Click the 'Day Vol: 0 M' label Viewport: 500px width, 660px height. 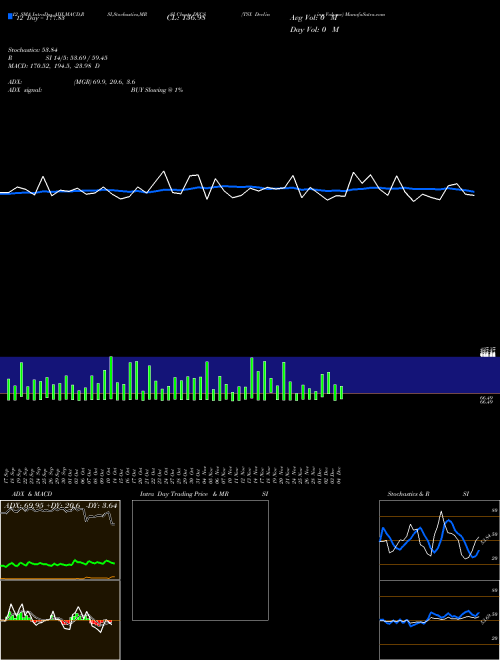(314, 30)
